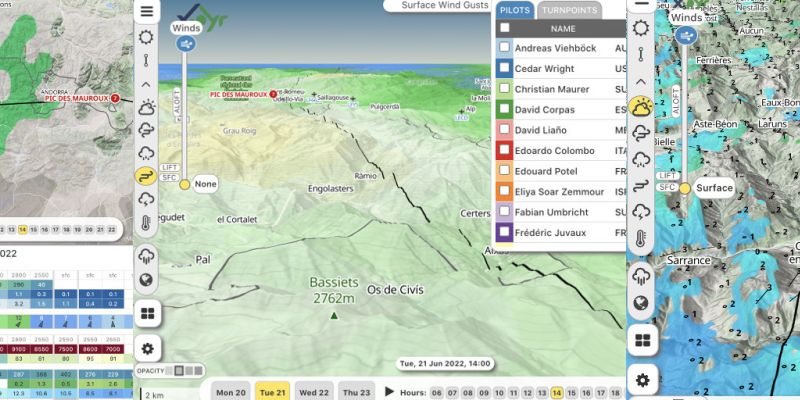Collapse right map toolbar with up chevron
Image resolution: width=800 pixels, height=400 pixels.
(640, 82)
